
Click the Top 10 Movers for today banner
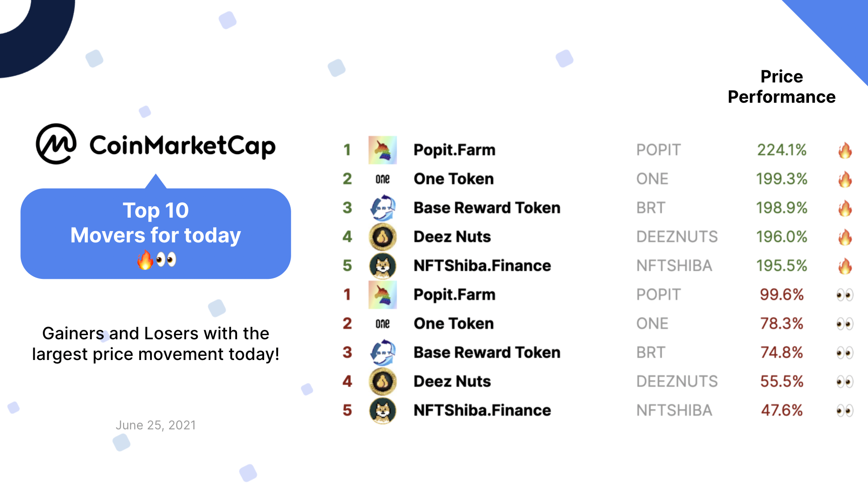(x=155, y=233)
